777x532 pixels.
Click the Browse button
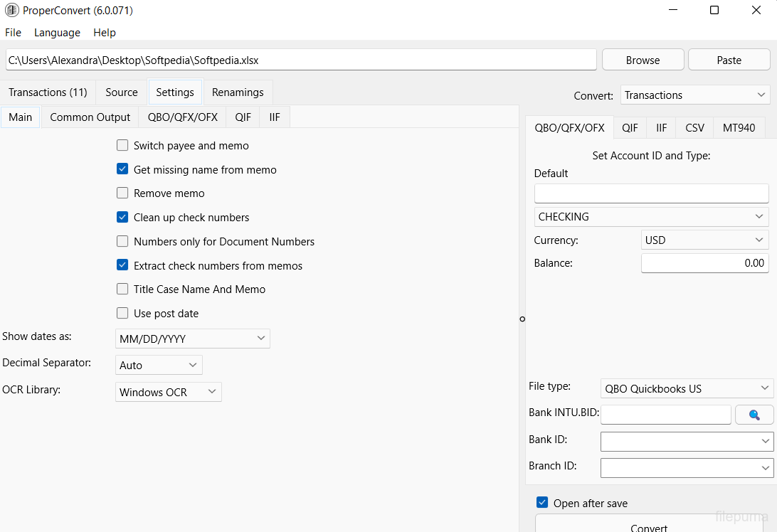tap(643, 60)
